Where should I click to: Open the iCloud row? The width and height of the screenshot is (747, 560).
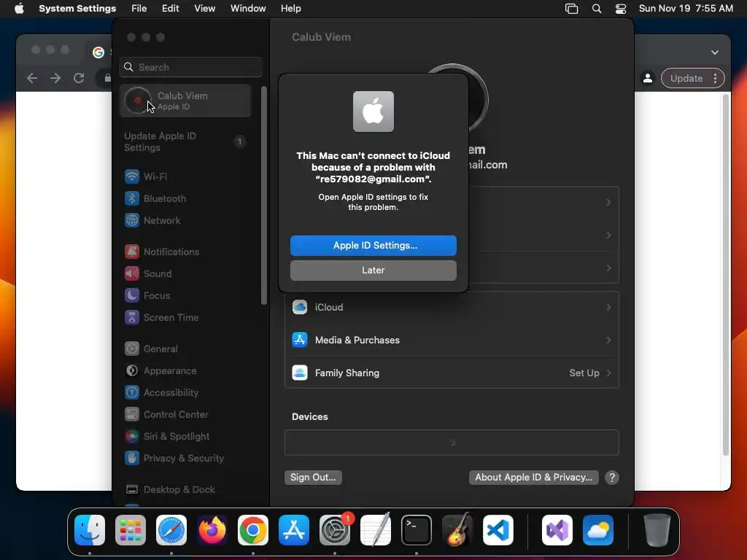[452, 308]
